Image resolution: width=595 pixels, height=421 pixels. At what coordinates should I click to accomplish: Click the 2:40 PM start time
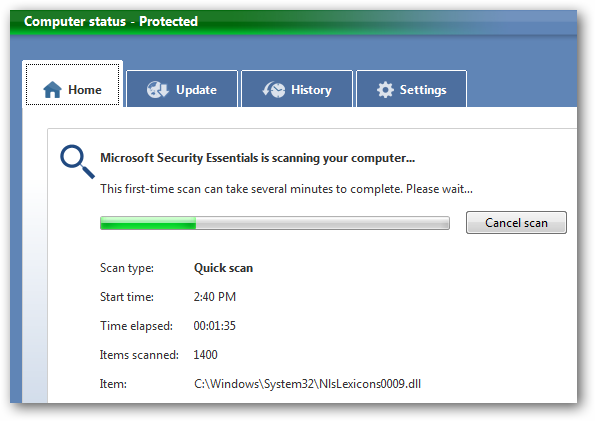click(215, 296)
